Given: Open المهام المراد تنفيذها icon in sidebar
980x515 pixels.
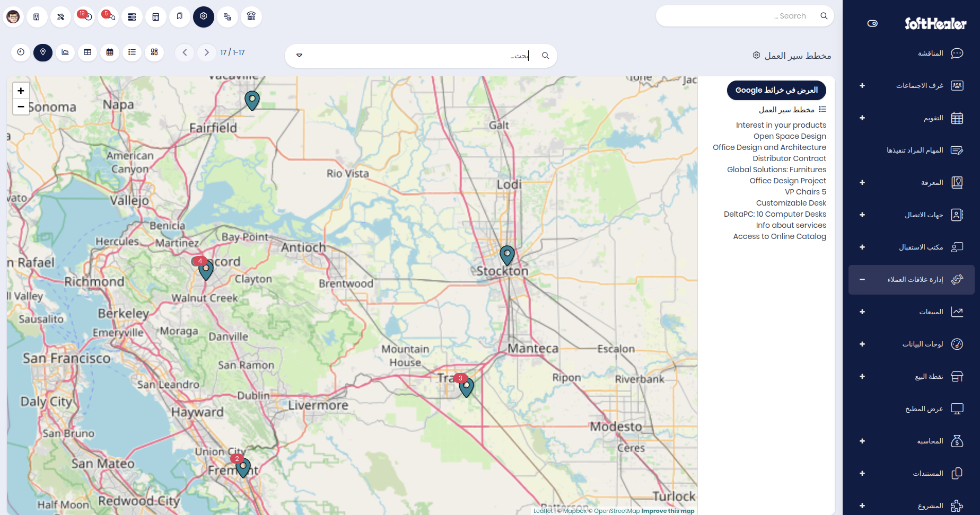Looking at the screenshot, I should (x=957, y=150).
